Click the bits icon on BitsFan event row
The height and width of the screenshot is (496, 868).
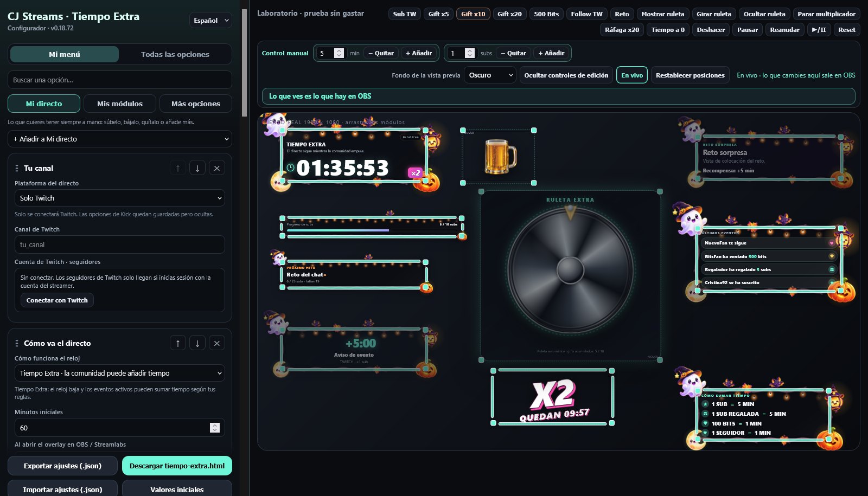(x=832, y=256)
